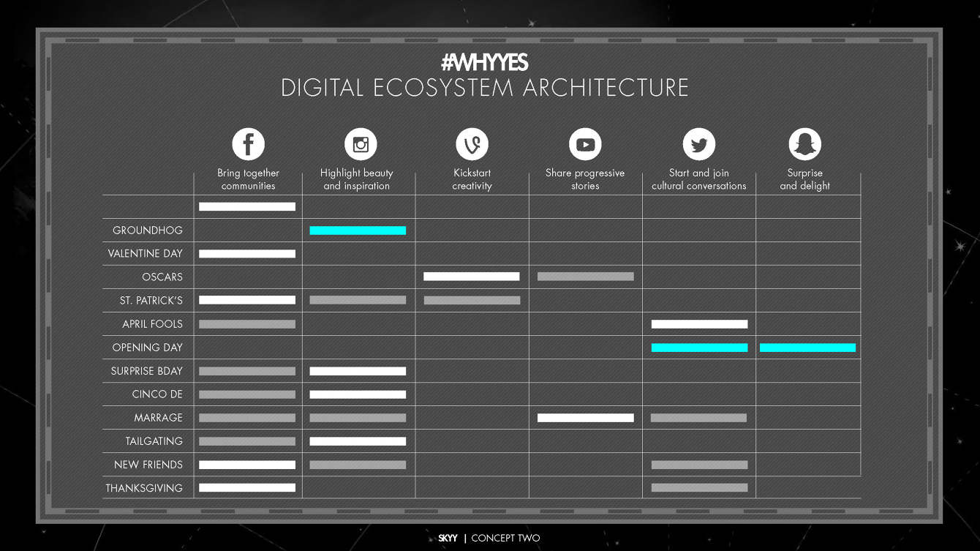
Task: Select the cyan Twitter bar in Opening Day row
Action: pos(699,348)
